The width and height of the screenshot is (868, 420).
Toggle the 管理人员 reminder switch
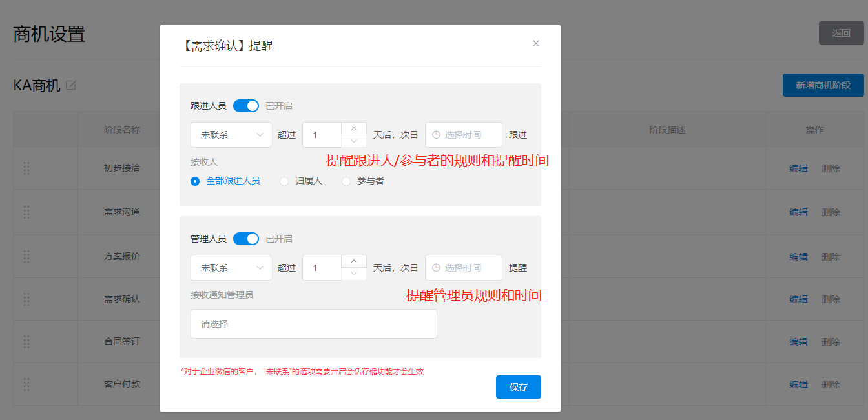245,239
